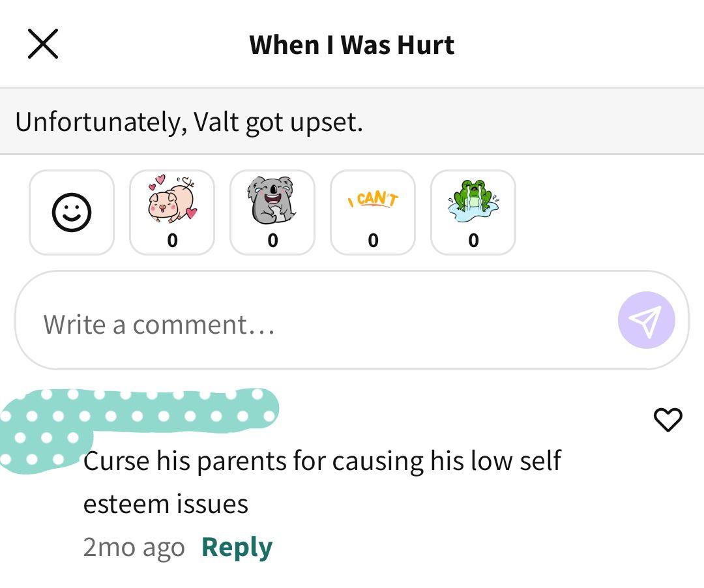
Task: Tap the zero count under the I CAN'T sticker
Action: (x=373, y=241)
